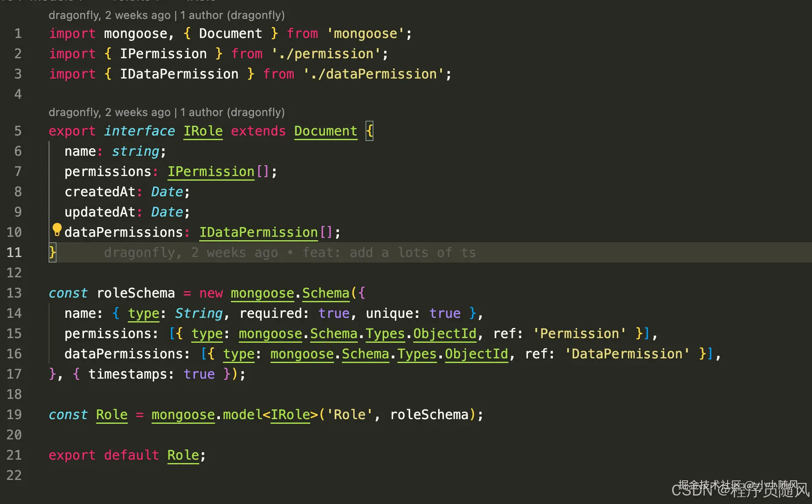The height and width of the screenshot is (504, 812).
Task: Click the 'DataPermission' ref string on line 16
Action: 627,354
